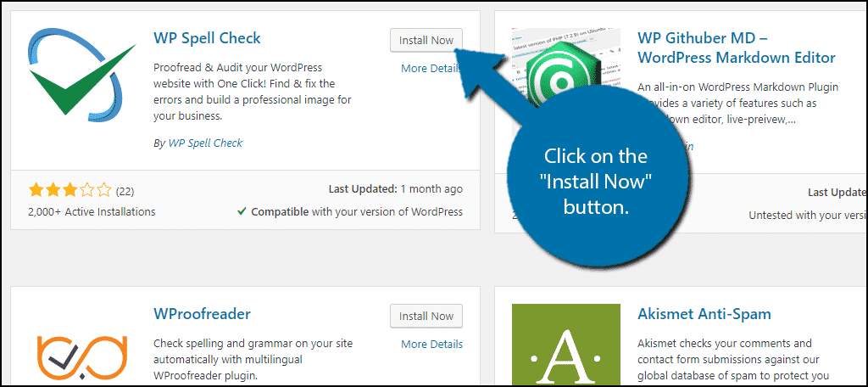Click the Akismet green A logo

click(x=566, y=345)
